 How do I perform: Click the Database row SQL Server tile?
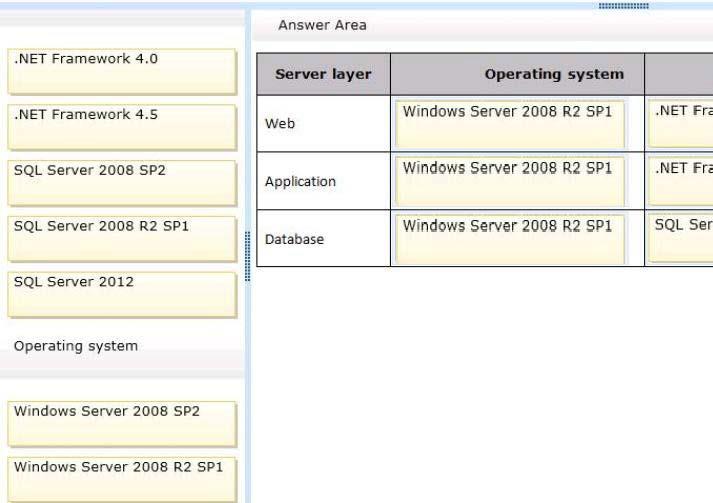(681, 238)
